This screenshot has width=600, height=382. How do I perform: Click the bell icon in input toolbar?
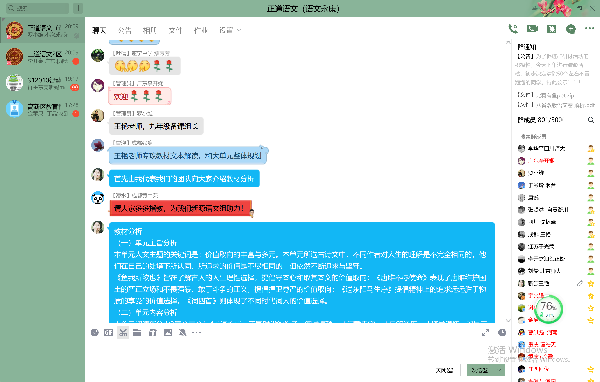coord(183,333)
